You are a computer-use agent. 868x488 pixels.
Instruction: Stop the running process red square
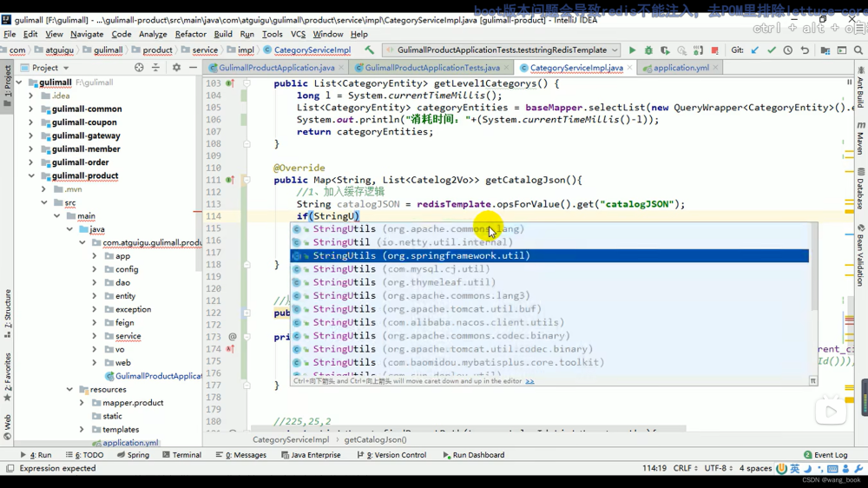click(714, 49)
